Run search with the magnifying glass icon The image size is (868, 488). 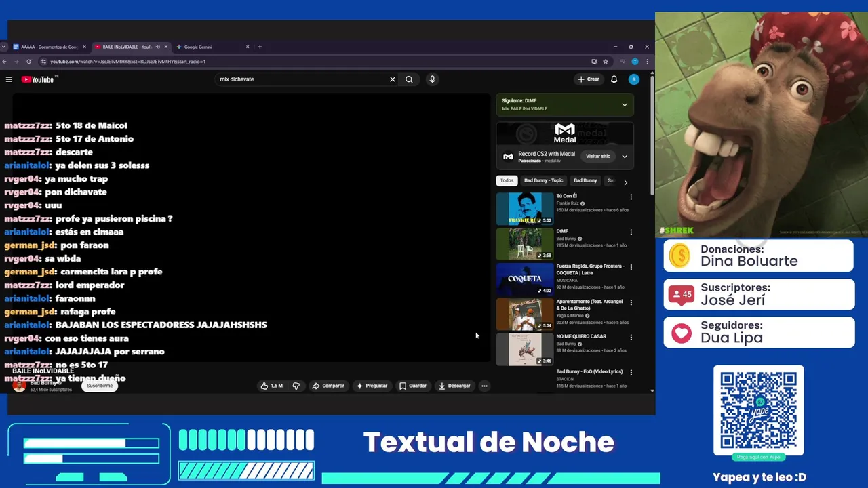click(x=409, y=79)
